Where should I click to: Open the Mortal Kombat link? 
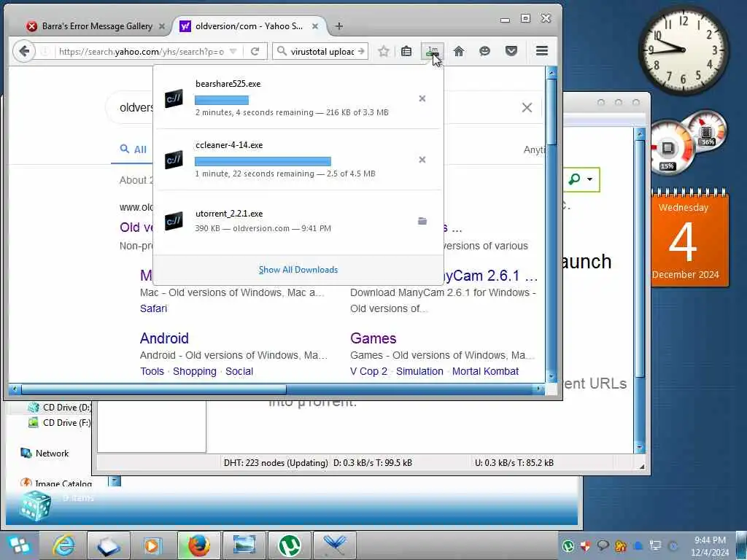point(485,371)
